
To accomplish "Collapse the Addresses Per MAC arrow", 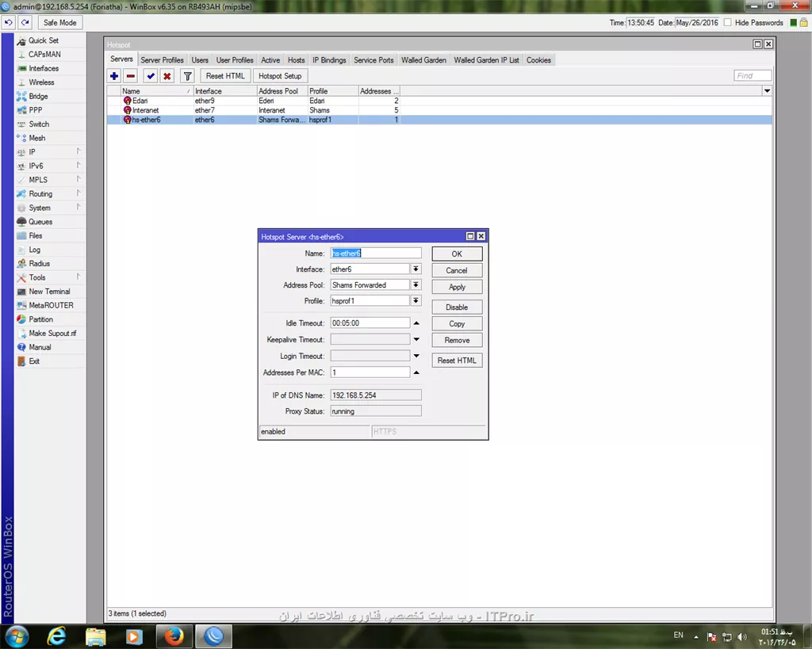I will click(416, 372).
